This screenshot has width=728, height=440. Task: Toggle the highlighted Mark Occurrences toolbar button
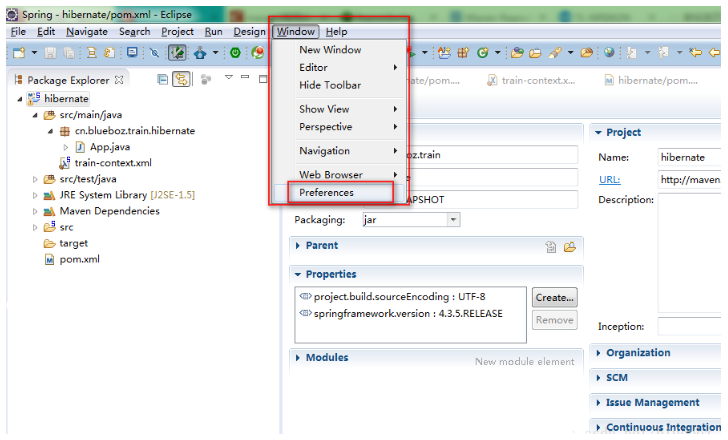pos(177,53)
